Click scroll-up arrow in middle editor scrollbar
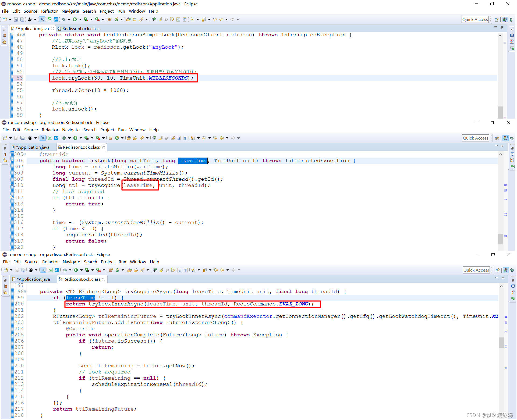The width and height of the screenshot is (517, 420). 501,154
